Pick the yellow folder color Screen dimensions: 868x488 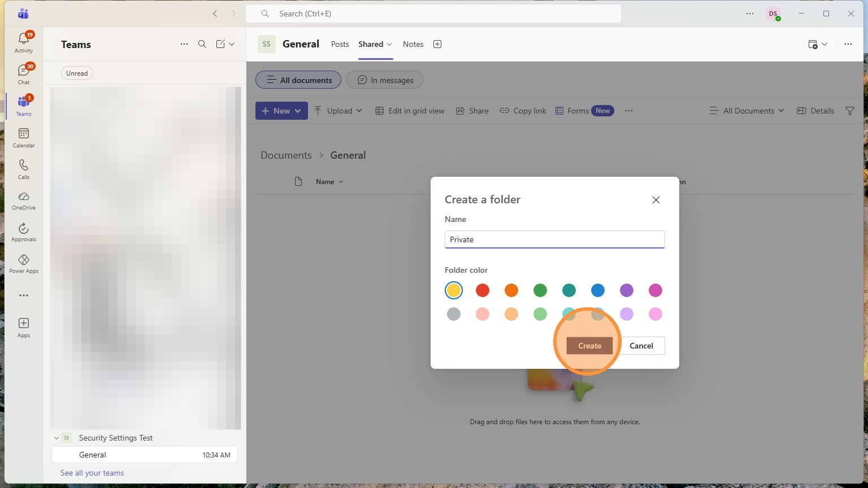(x=454, y=290)
